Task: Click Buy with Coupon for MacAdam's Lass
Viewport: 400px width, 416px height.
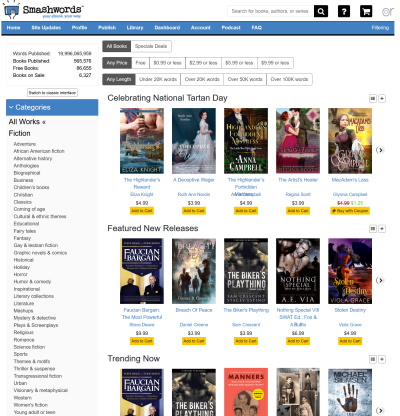Action: tap(350, 211)
